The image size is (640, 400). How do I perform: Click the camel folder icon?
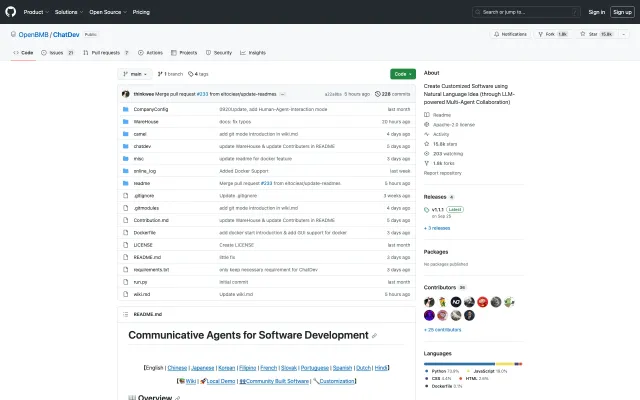click(126, 134)
